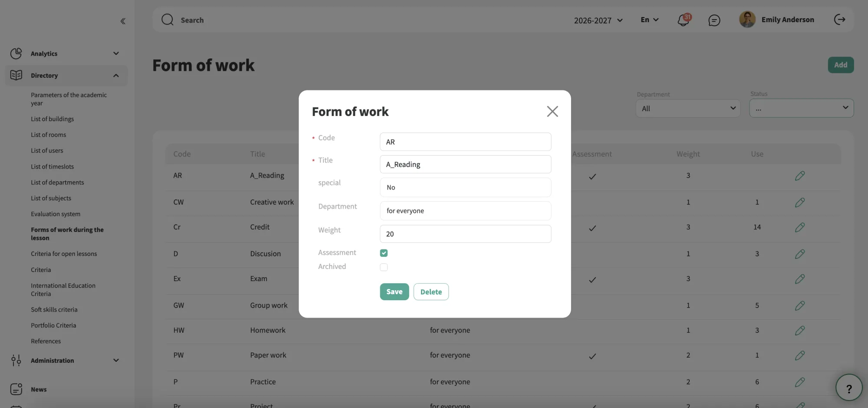868x408 pixels.
Task: Check the Archived checkbox
Action: coord(384,267)
